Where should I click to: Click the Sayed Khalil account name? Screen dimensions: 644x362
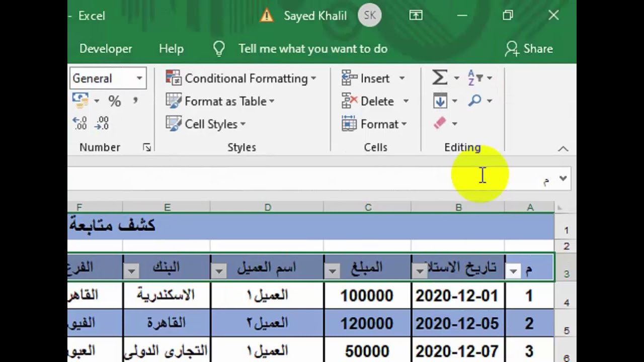(x=315, y=16)
